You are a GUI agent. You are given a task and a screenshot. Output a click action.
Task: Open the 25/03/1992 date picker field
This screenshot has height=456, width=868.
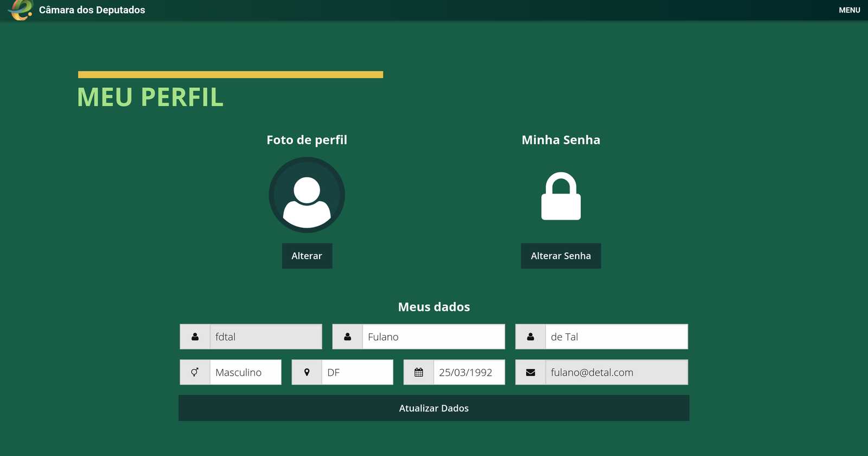469,372
